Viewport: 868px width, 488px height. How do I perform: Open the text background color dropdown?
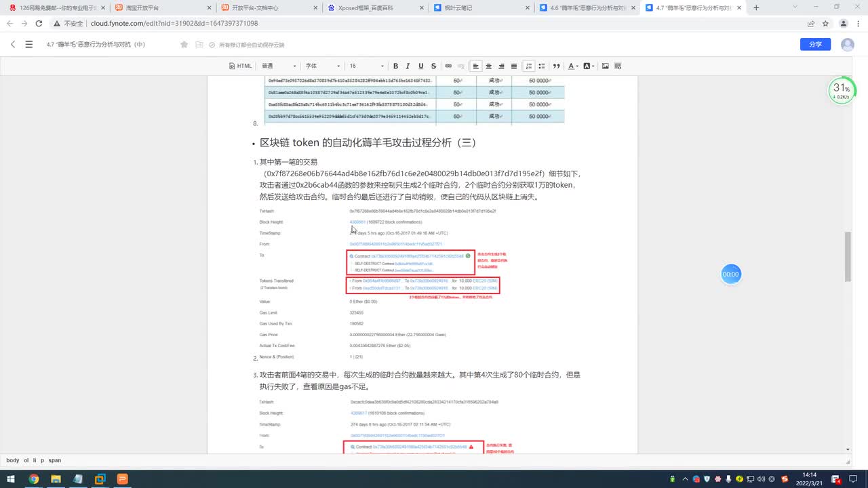pyautogui.click(x=589, y=66)
